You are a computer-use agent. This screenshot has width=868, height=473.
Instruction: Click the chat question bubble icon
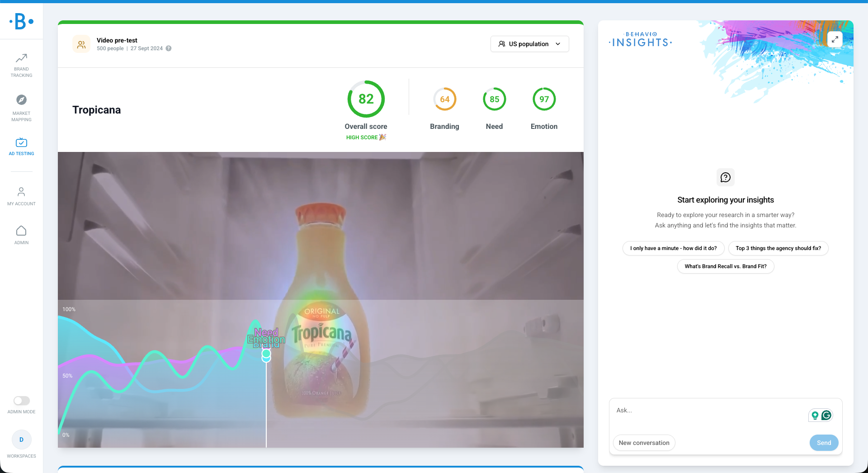pyautogui.click(x=726, y=177)
